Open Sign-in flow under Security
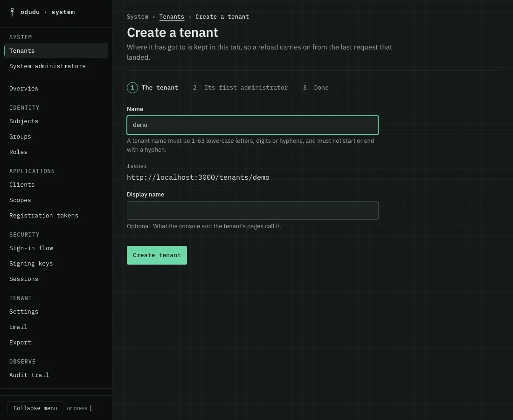 [x=56, y=248]
